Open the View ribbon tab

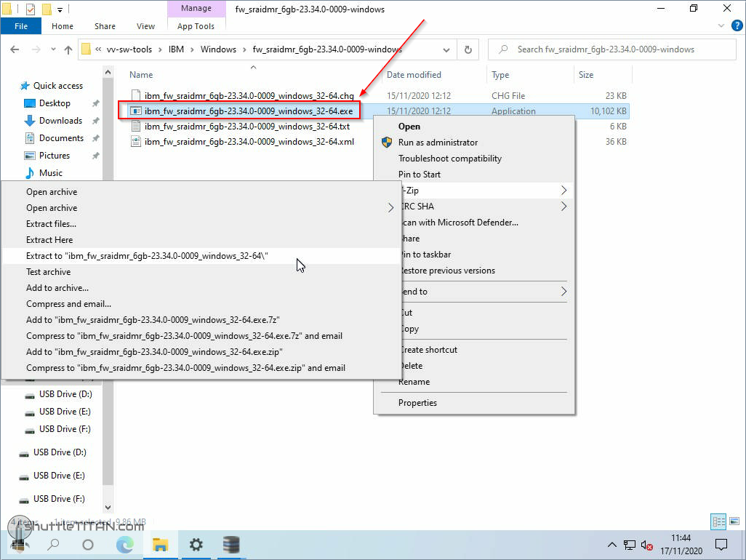(145, 26)
